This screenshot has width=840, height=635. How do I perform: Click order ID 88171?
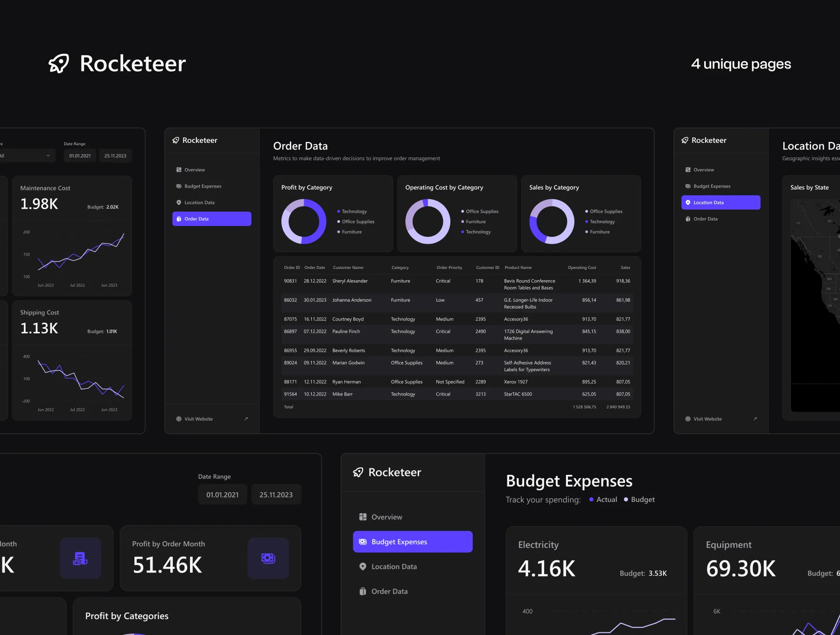pos(290,382)
